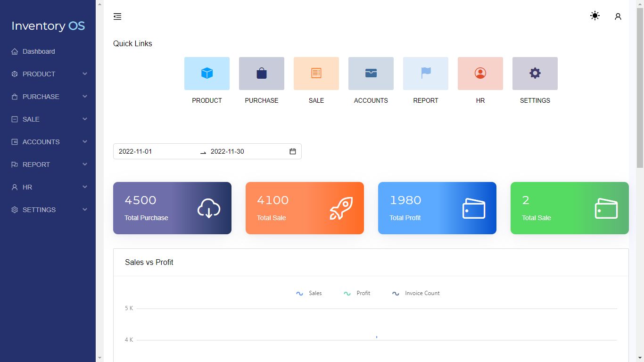Click the SETTINGS gear quick link
This screenshot has width=644, height=362.
tap(535, 74)
